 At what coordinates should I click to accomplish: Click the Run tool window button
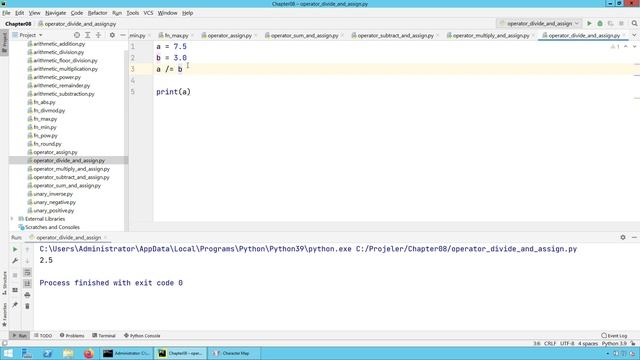pos(19,336)
